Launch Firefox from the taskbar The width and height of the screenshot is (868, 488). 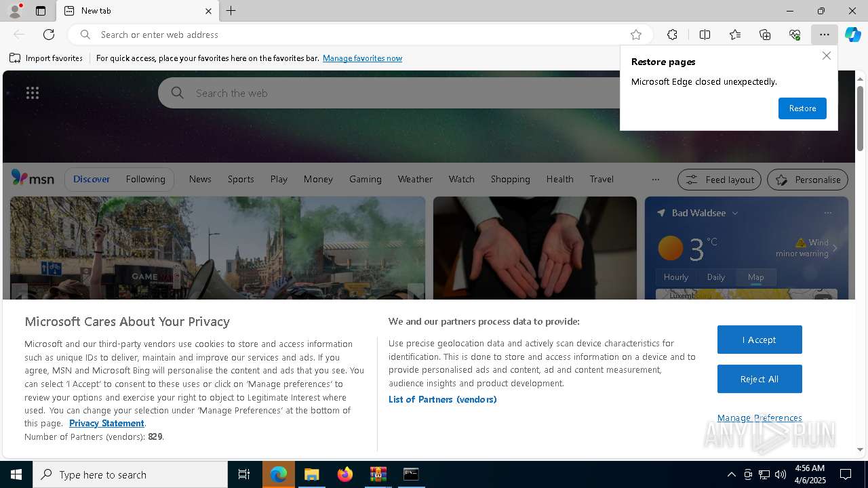tap(345, 474)
